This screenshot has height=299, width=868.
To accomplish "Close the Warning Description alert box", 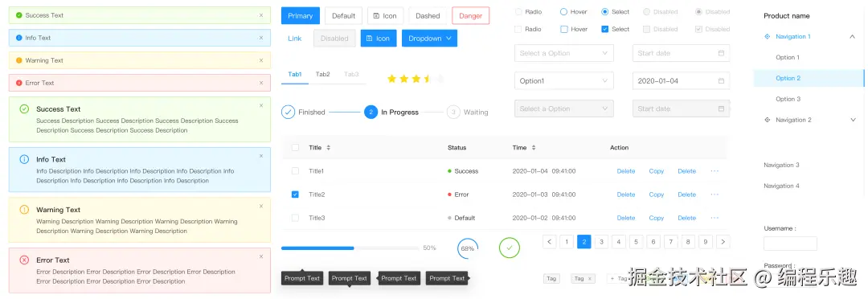I will 261,207.
